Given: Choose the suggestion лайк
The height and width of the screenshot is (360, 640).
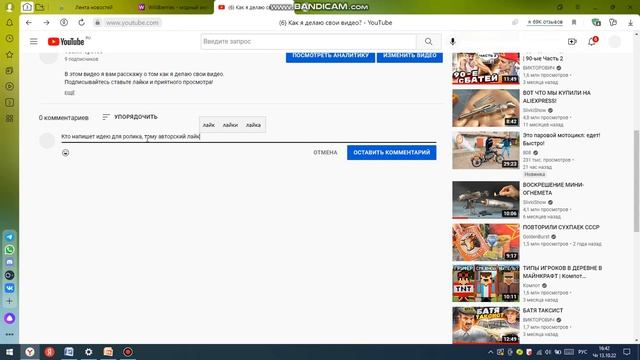Looking at the screenshot, I should click(209, 125).
